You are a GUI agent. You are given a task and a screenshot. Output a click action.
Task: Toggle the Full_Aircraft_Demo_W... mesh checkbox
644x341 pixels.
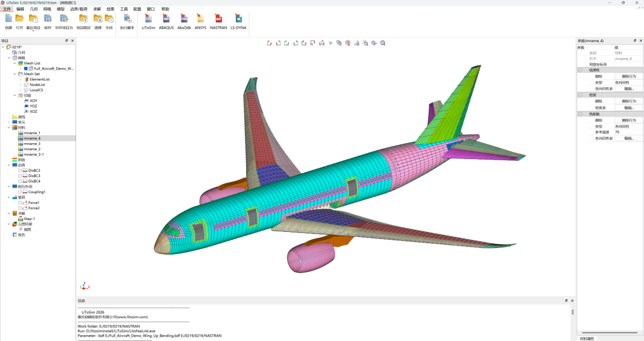pyautogui.click(x=26, y=69)
